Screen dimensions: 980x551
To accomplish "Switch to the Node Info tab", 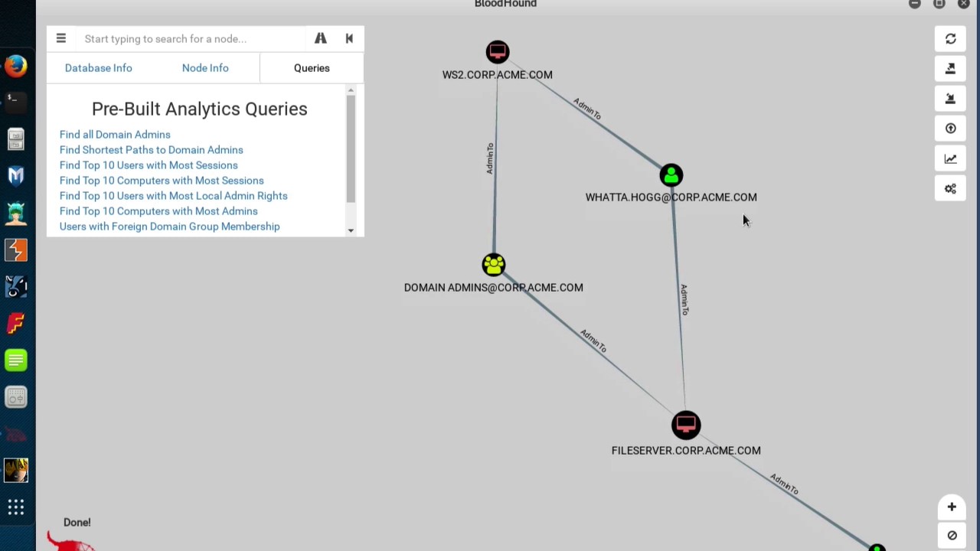I will pyautogui.click(x=205, y=68).
